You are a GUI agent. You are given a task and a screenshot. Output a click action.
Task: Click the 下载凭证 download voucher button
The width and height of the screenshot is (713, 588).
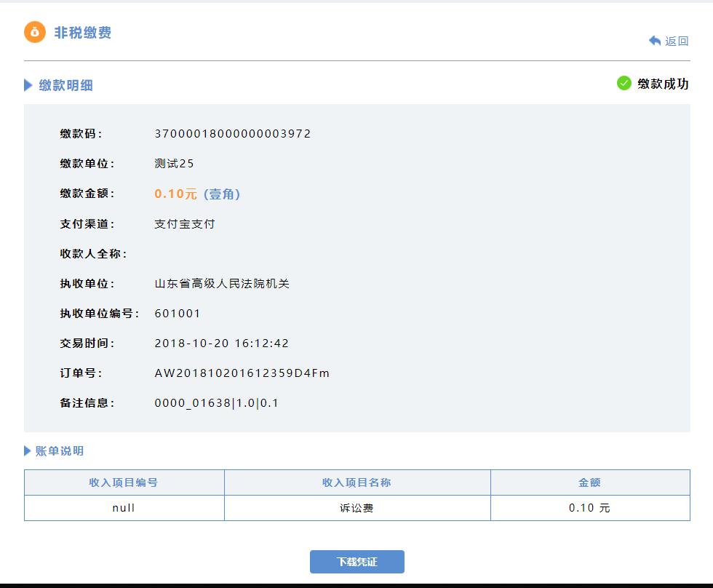click(x=356, y=561)
